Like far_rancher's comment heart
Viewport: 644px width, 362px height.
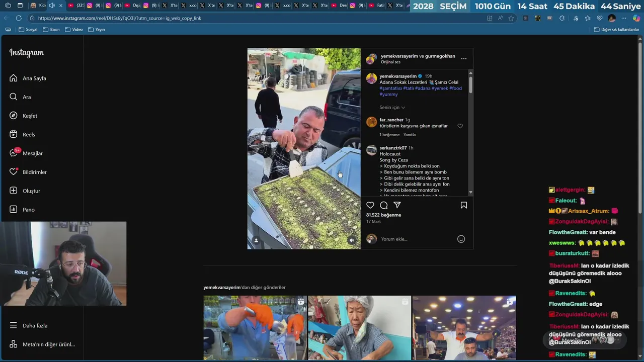460,126
